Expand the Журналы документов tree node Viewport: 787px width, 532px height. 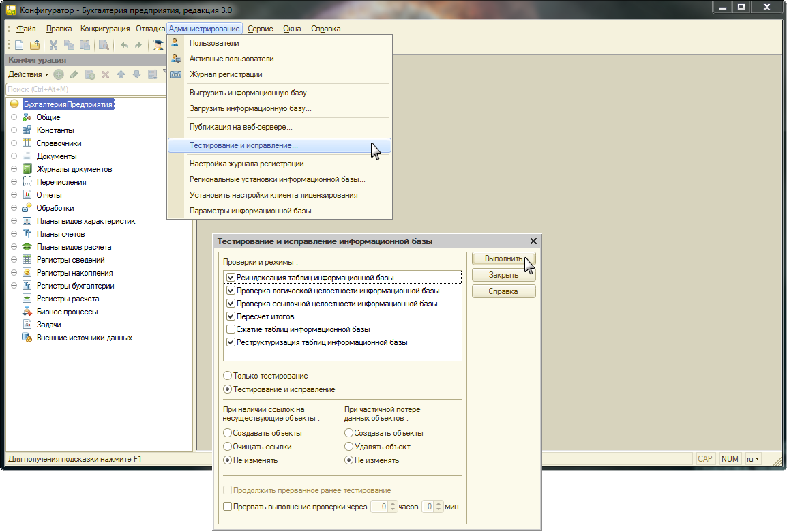14,169
